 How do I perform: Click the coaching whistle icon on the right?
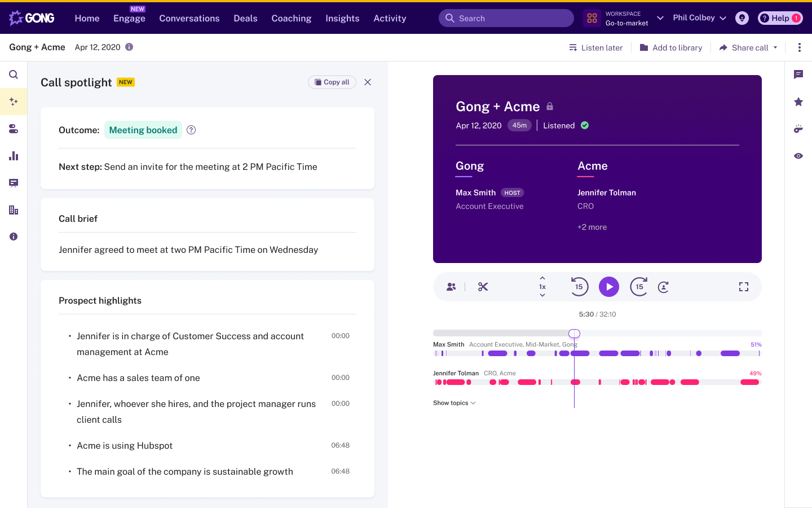coord(798,129)
